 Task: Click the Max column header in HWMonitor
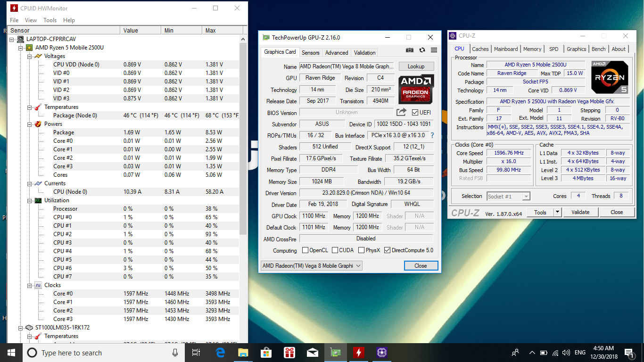(x=223, y=31)
